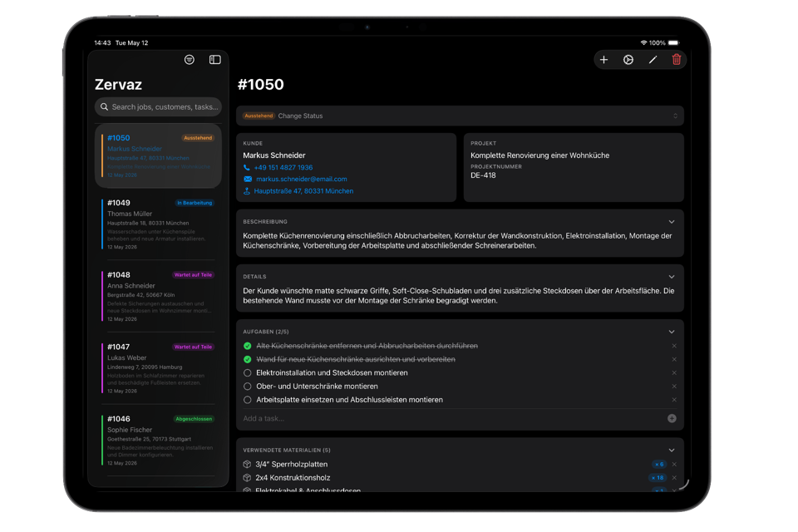This screenshot has height=532, width=798.
Task: Click In Bearbeitung badge on job #1049
Action: click(195, 203)
